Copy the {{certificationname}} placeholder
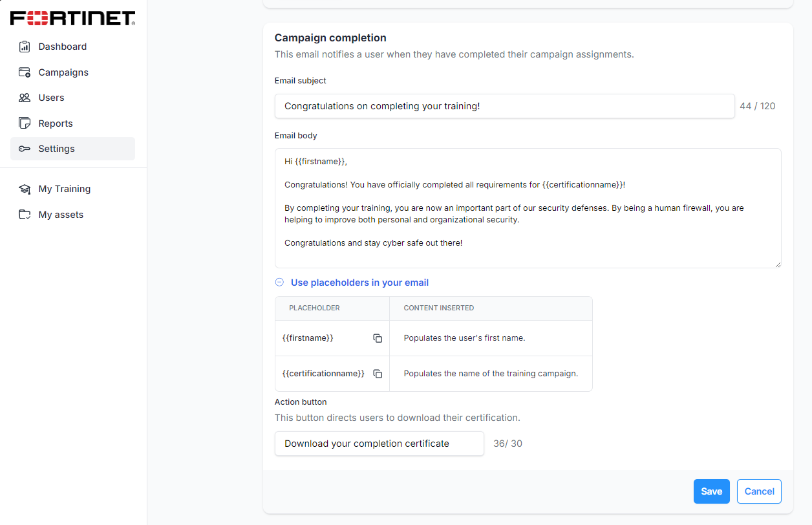The image size is (812, 525). pyautogui.click(x=378, y=374)
